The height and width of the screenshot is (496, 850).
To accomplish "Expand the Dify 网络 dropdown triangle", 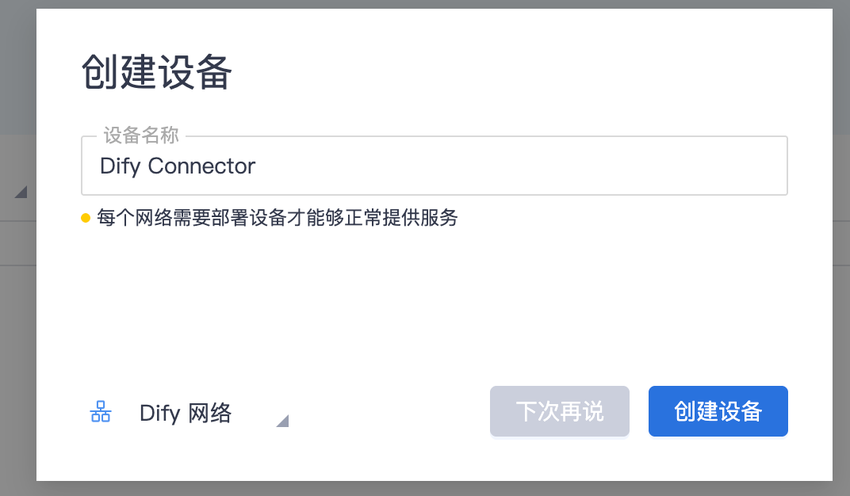I will coord(282,421).
